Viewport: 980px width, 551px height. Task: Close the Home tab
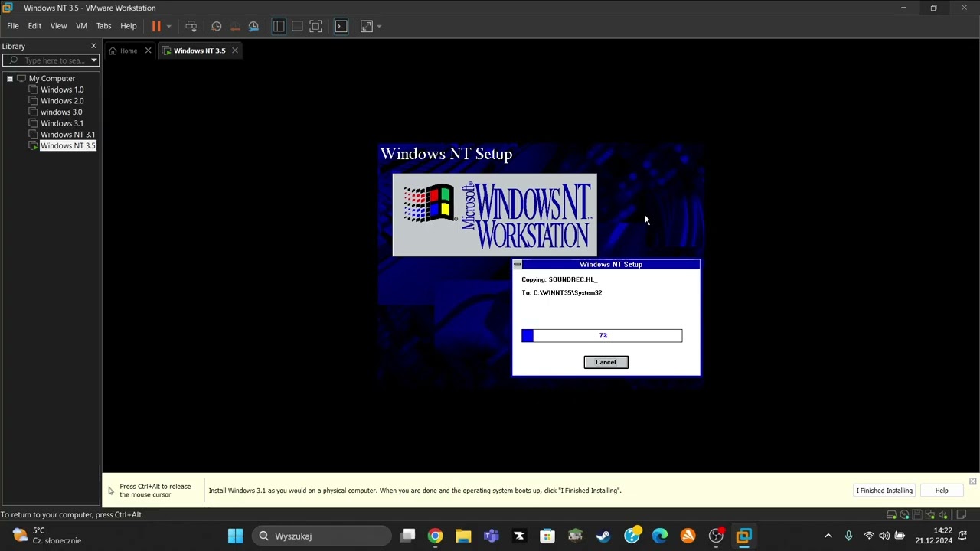click(148, 51)
